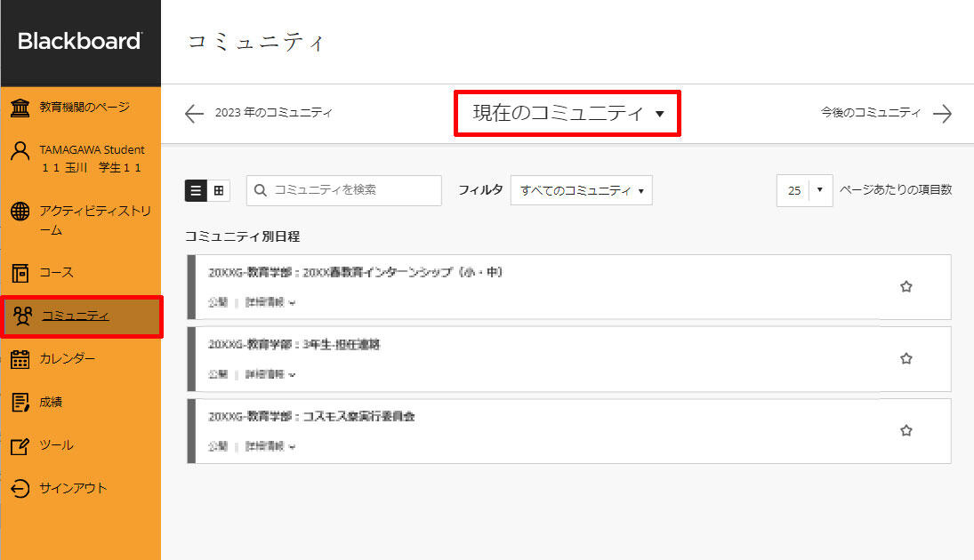
Task: Open the 3年生-担任連絡 community title
Action: pos(294,345)
